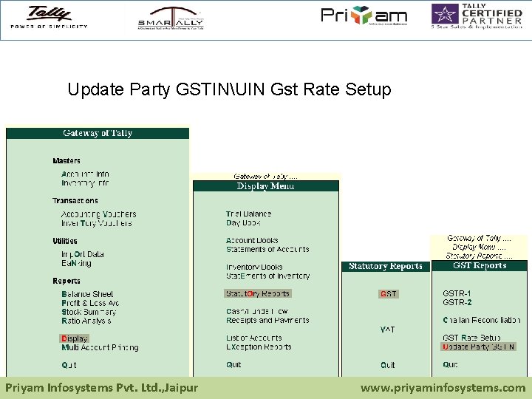Image resolution: width=532 pixels, height=399 pixels.
Task: Open Receipts and Payments
Action: 267,320
